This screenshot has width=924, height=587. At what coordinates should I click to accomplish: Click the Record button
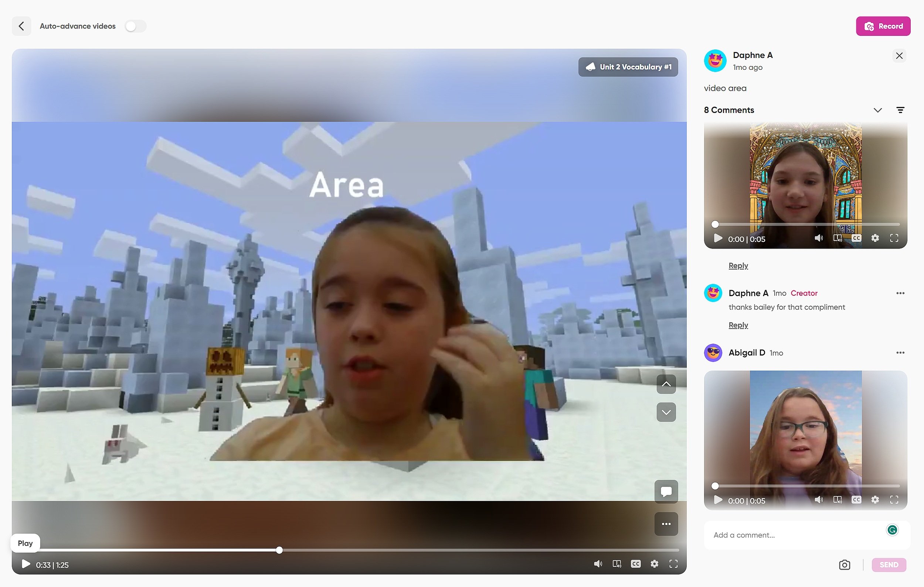tap(884, 25)
